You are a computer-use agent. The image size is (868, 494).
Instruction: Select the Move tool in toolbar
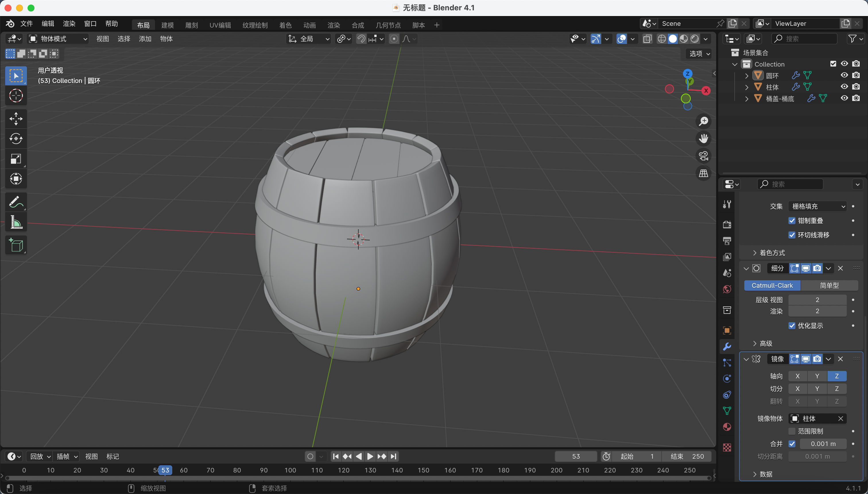[x=16, y=119]
